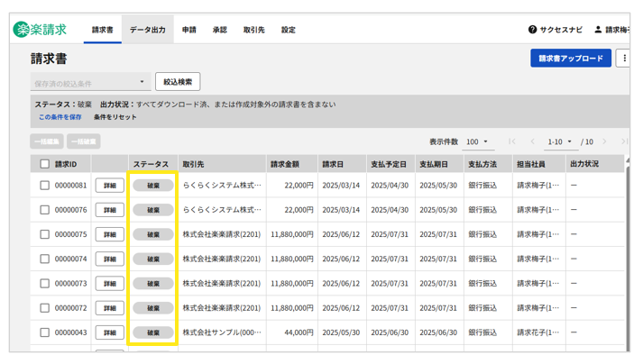Switch to the データ出力 tab
The height and width of the screenshot is (364, 643).
[x=147, y=30]
